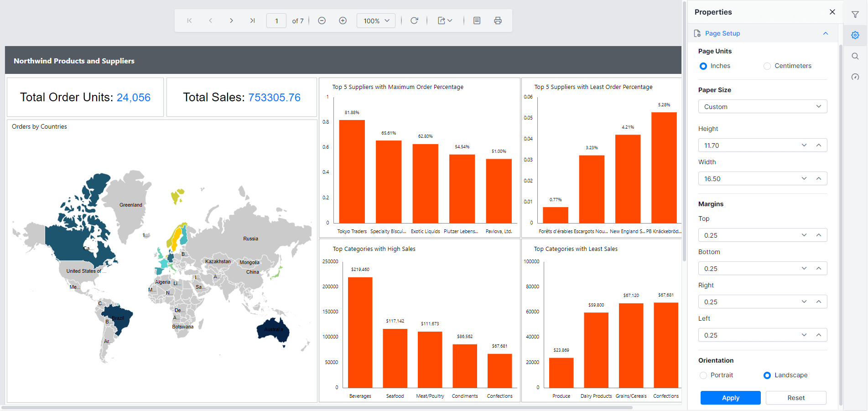Screen dimensions: 868x411
Task: Increase the Left margin
Action: coord(819,335)
